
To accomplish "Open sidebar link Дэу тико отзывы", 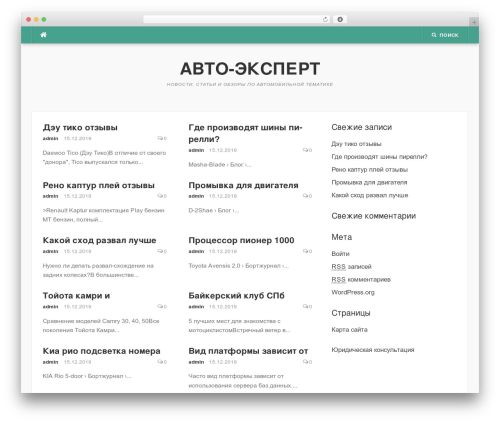I will 356,144.
